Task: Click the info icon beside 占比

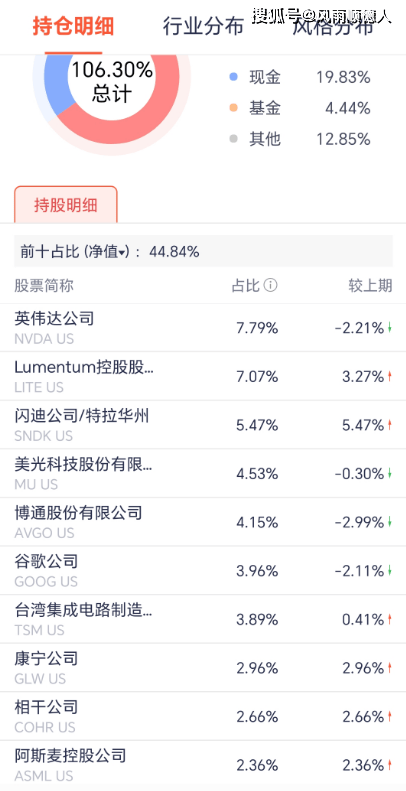Action: pyautogui.click(x=270, y=286)
